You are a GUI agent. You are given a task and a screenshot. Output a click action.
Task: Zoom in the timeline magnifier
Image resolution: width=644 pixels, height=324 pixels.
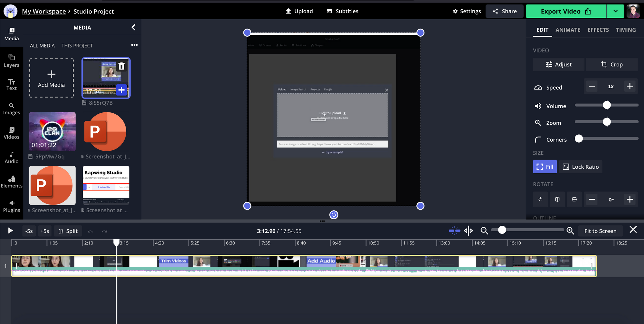coord(570,230)
